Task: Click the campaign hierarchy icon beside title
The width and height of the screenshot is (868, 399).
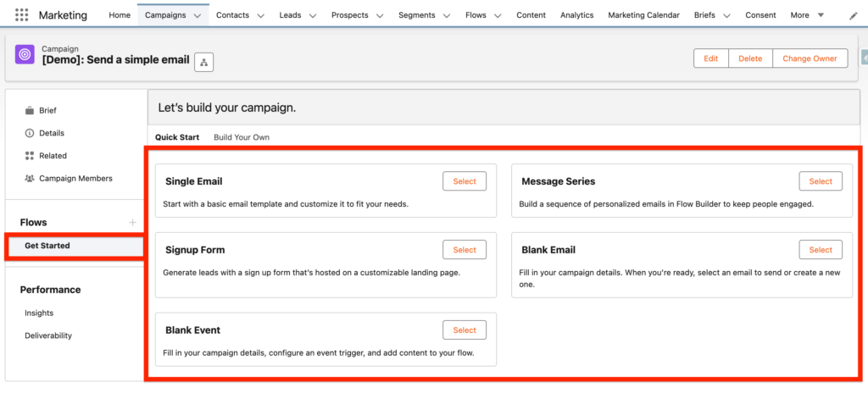Action: [x=204, y=61]
